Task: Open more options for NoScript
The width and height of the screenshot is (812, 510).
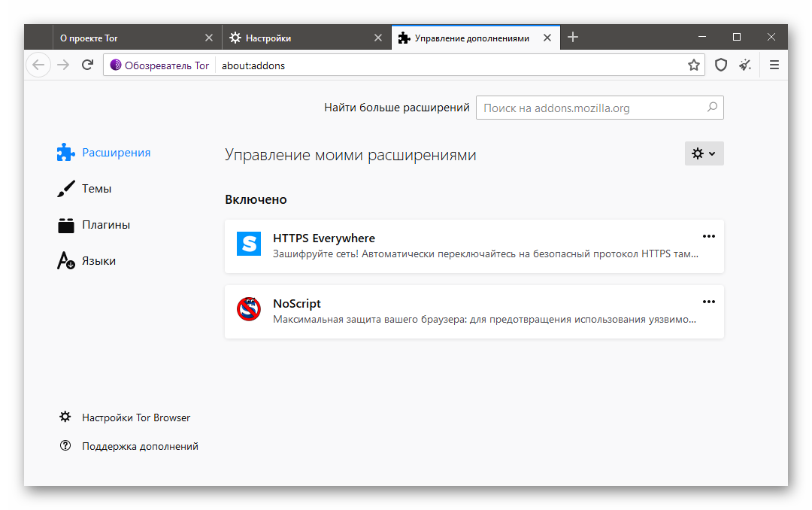Action: (708, 302)
